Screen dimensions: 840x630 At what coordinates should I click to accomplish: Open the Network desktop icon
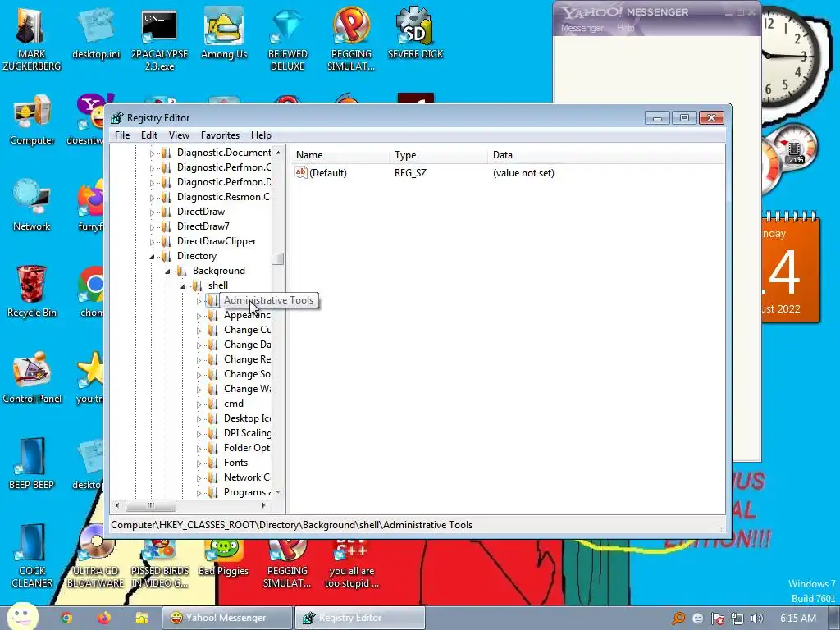pyautogui.click(x=32, y=206)
